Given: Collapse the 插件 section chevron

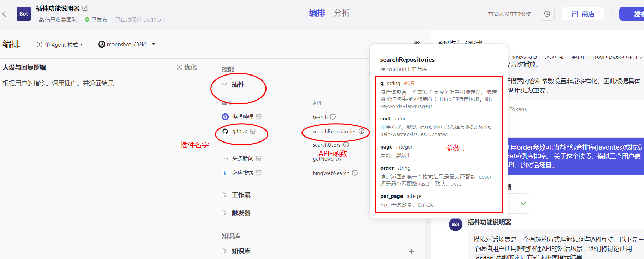Looking at the screenshot, I should coord(224,84).
